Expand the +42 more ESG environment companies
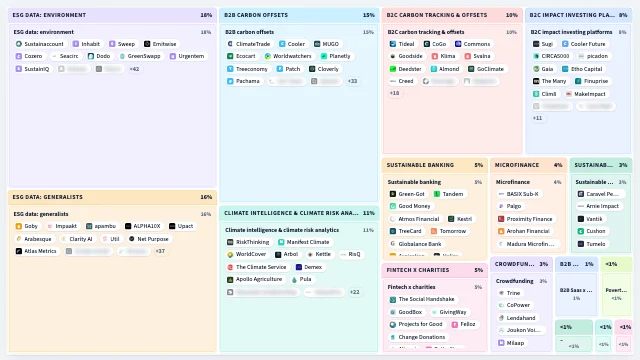640x360 pixels. pos(134,69)
